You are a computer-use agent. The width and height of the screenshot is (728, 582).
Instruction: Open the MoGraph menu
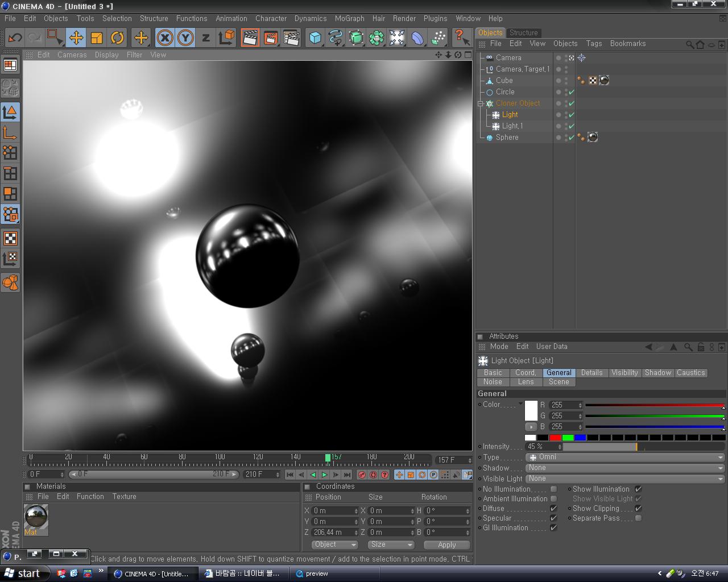(349, 18)
